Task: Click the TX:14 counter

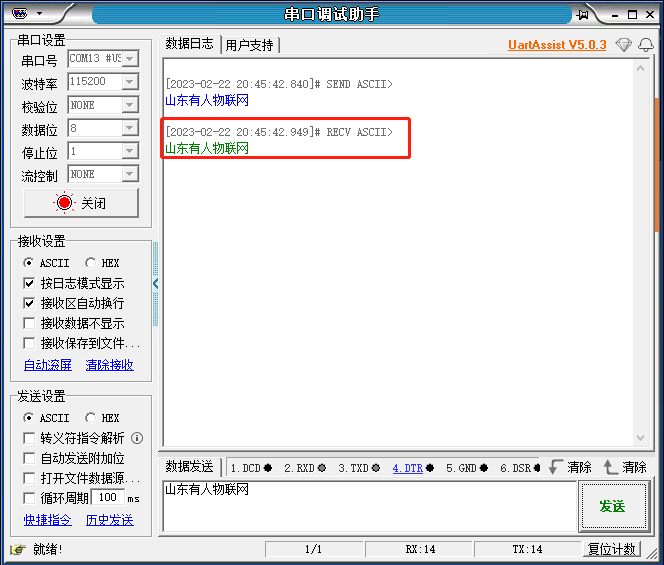Action: pyautogui.click(x=527, y=549)
